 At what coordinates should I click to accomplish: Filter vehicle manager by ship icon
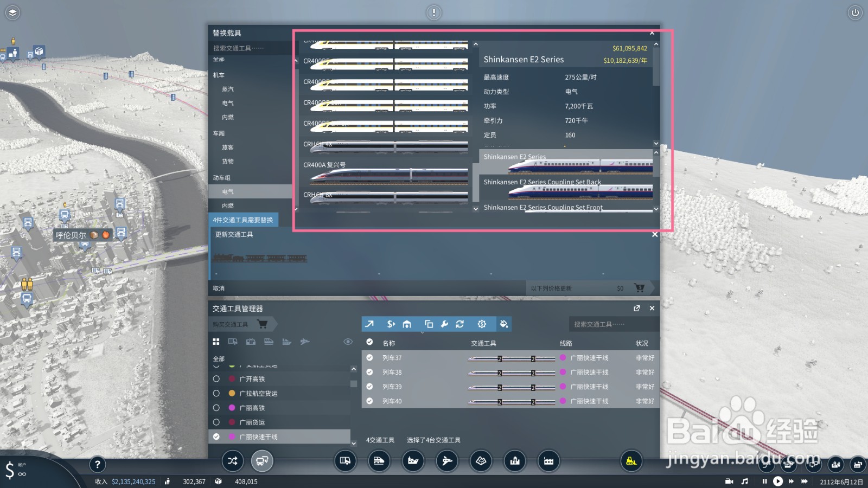286,342
